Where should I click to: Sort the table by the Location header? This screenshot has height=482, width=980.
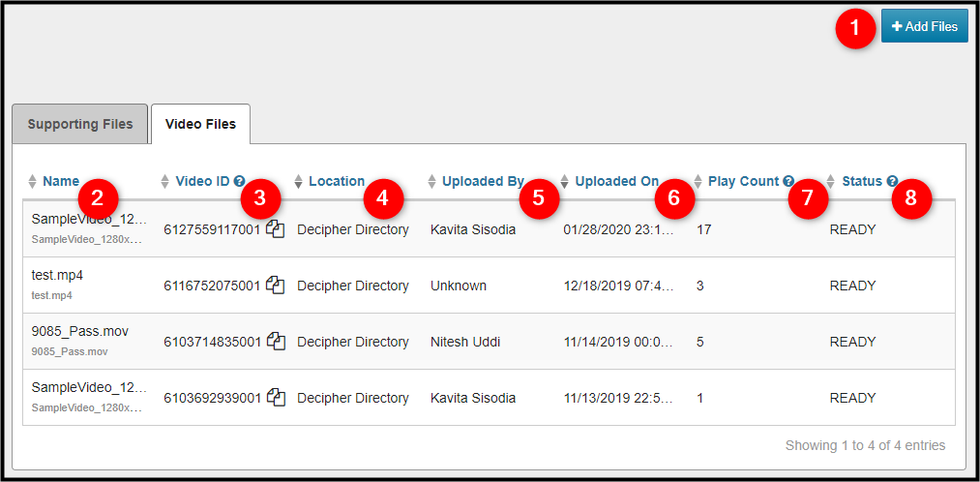(337, 181)
